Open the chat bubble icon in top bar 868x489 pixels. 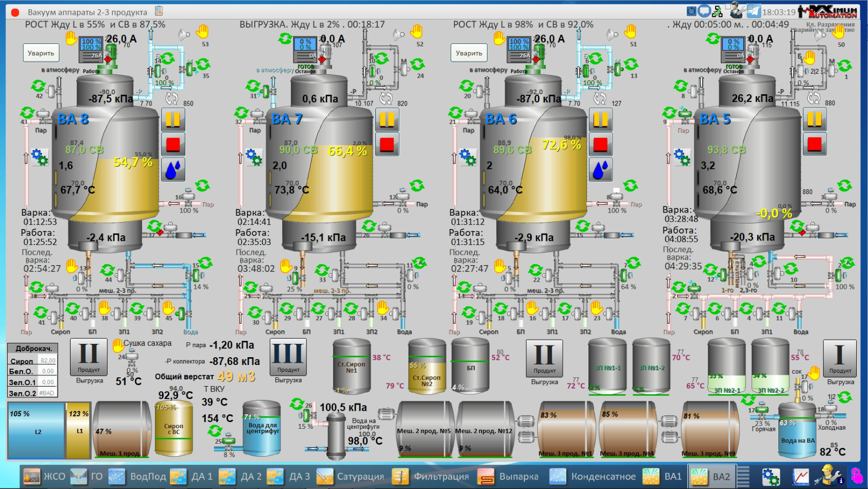pos(704,11)
